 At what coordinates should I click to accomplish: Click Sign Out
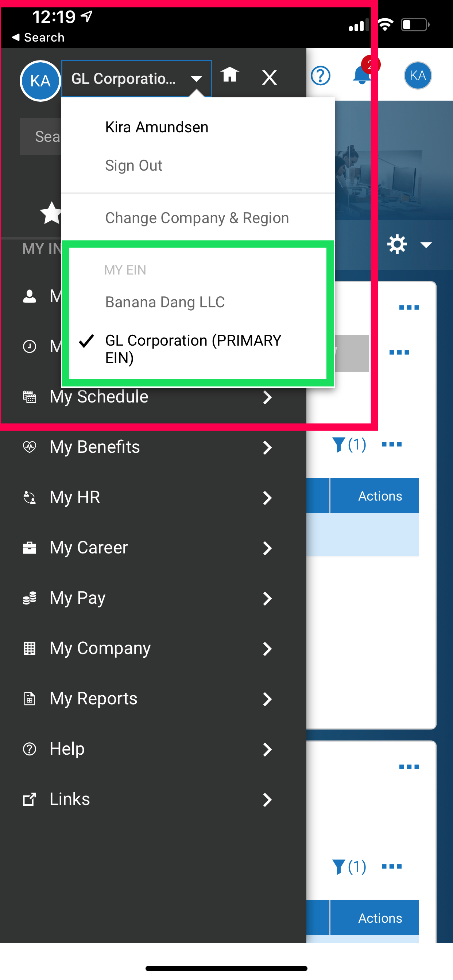tap(133, 166)
